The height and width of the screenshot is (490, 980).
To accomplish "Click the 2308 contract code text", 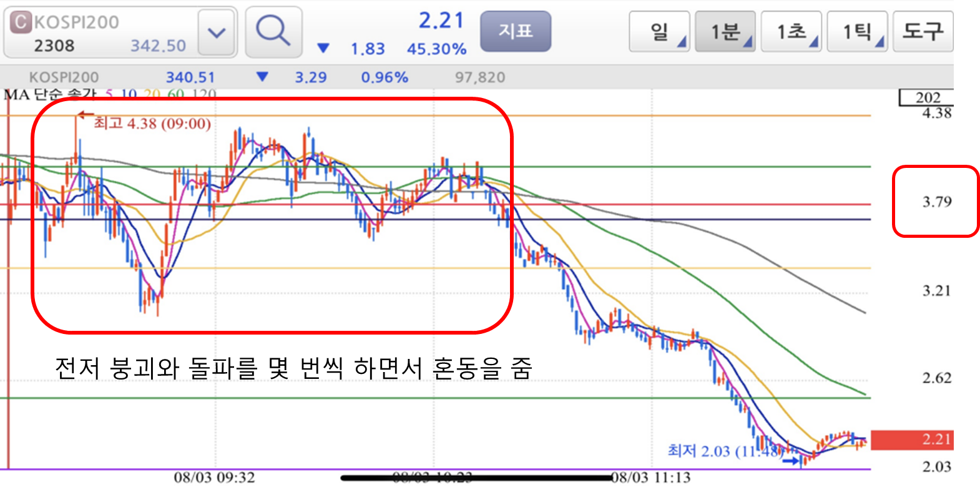I will (x=54, y=46).
